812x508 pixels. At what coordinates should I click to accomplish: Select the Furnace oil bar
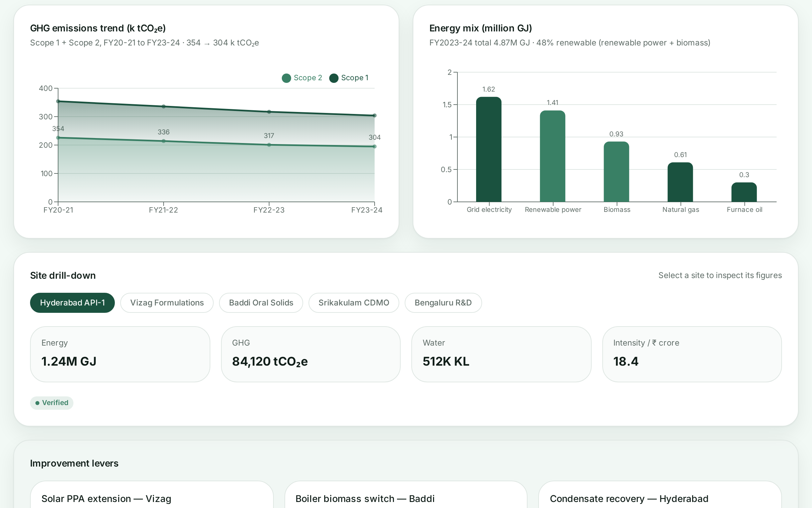click(744, 192)
